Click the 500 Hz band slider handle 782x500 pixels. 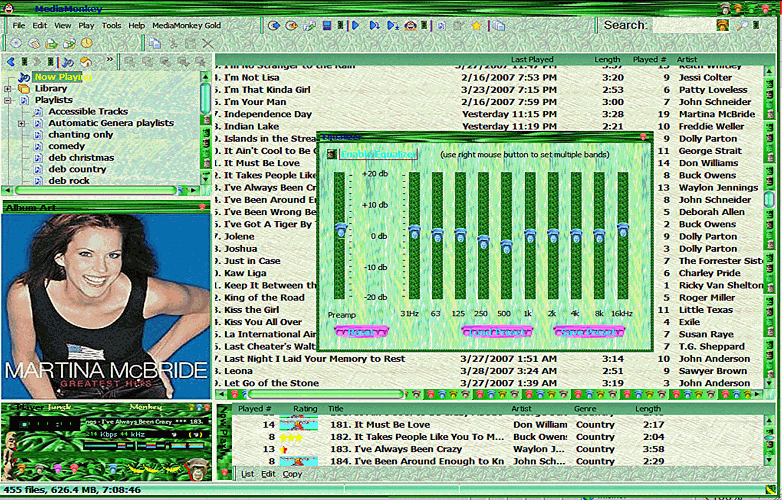point(506,244)
